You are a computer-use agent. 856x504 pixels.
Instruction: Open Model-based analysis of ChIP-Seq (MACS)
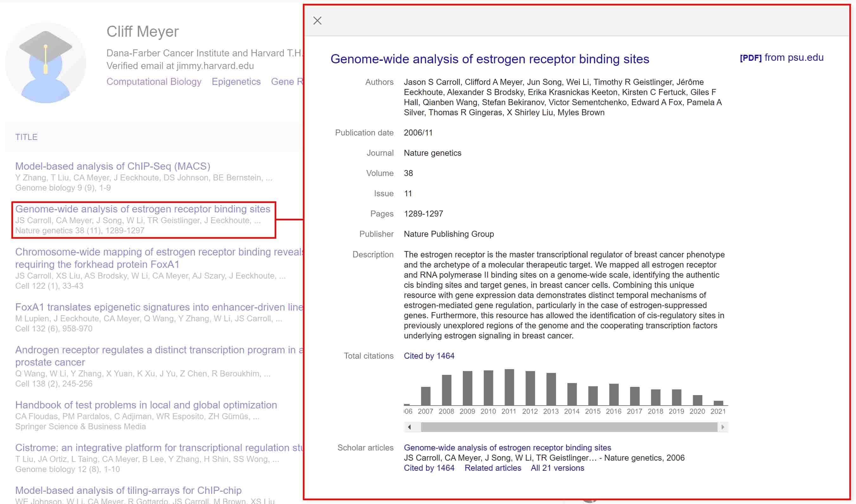(112, 166)
